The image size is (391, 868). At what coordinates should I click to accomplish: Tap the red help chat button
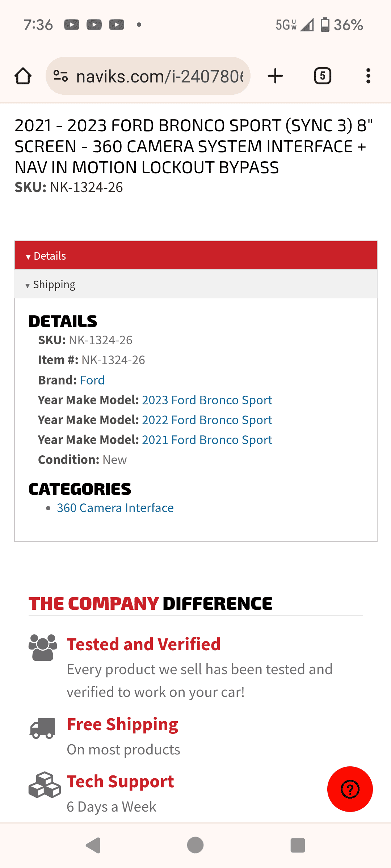pos(350,789)
